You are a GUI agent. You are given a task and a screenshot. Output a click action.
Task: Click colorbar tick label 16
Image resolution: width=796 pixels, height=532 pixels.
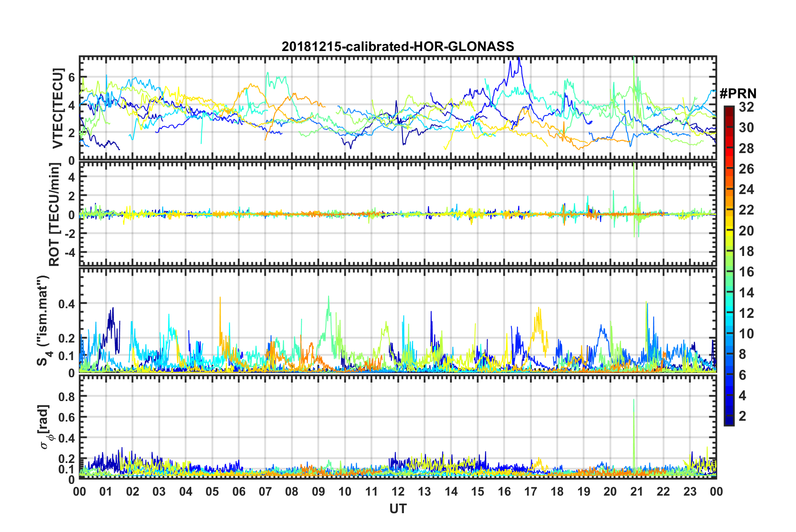click(746, 272)
